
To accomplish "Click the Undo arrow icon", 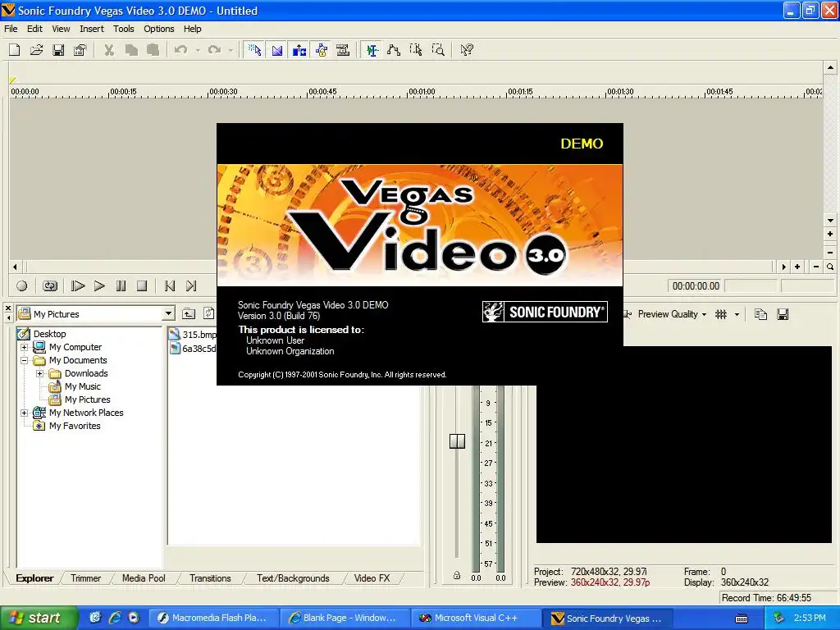I will point(181,50).
